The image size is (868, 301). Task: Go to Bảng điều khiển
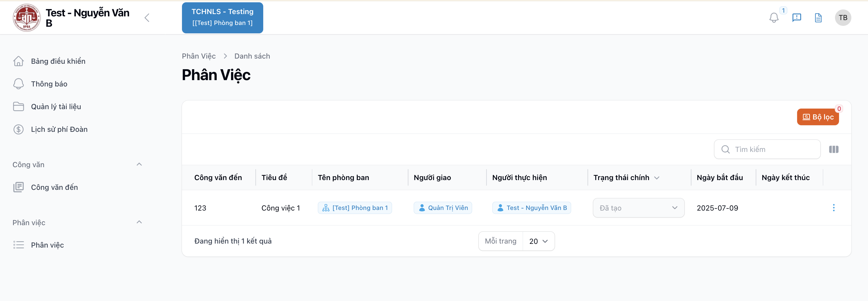click(x=58, y=61)
